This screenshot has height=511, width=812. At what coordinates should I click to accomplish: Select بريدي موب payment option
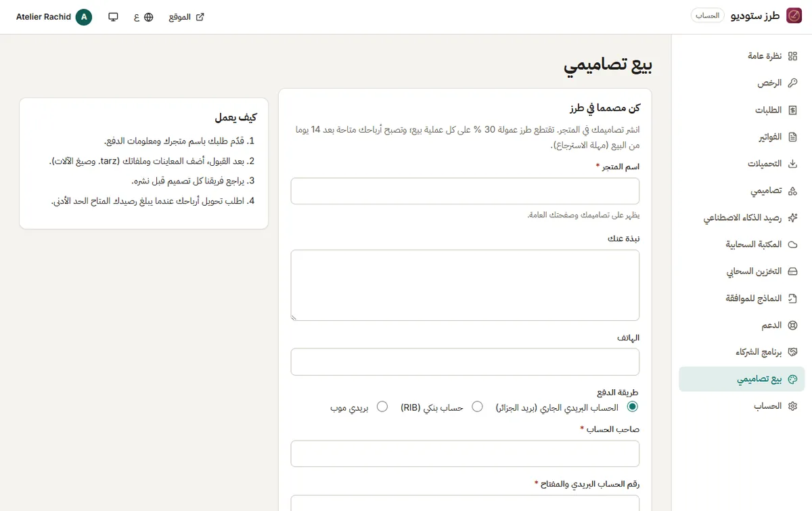[382, 407]
